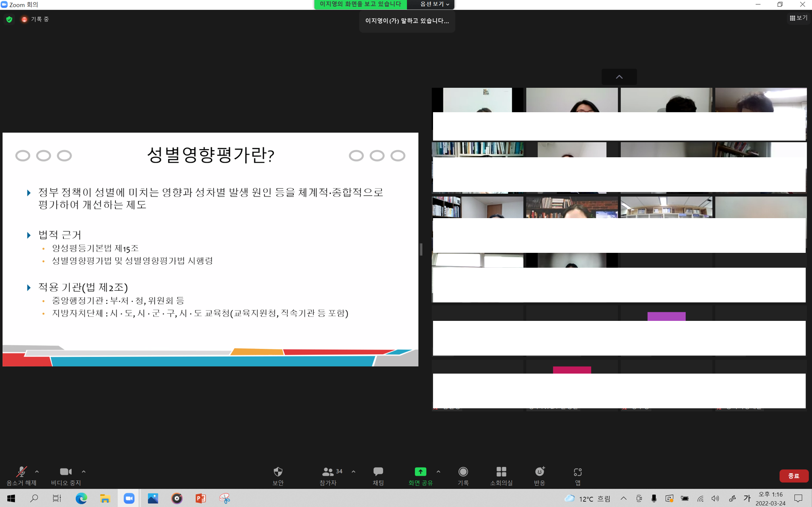Open the 채팅 (Chat) window
The image size is (812, 507).
378,475
